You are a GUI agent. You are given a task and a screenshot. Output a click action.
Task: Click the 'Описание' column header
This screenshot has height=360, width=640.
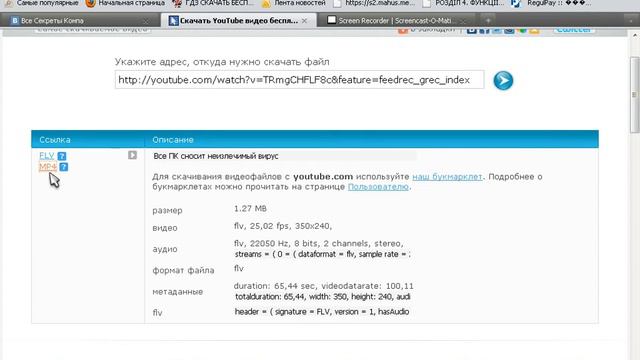pos(173,140)
